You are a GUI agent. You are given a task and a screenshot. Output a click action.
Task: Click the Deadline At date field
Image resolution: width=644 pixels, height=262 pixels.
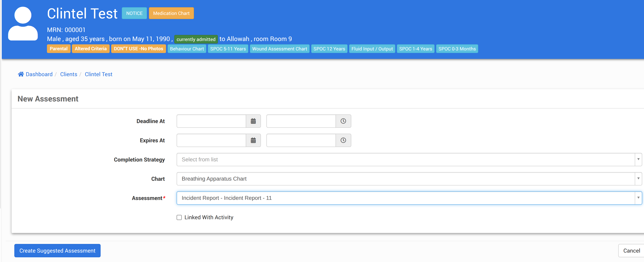pyautogui.click(x=211, y=121)
